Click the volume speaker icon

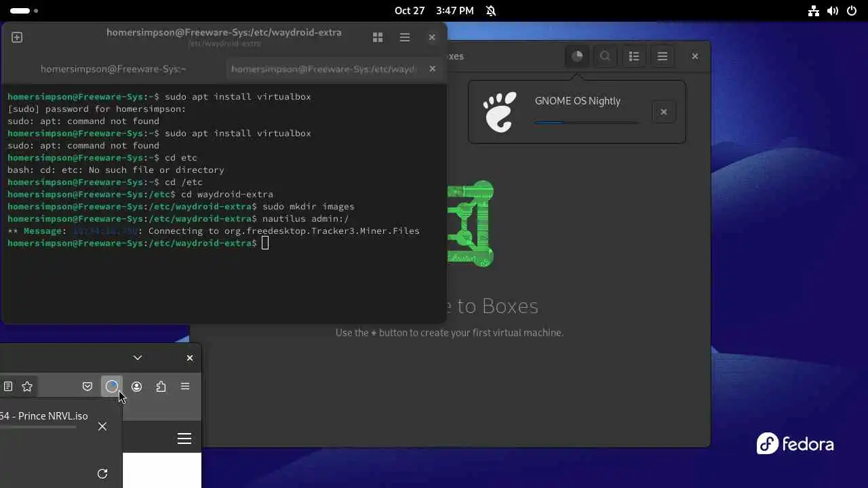pyautogui.click(x=833, y=11)
